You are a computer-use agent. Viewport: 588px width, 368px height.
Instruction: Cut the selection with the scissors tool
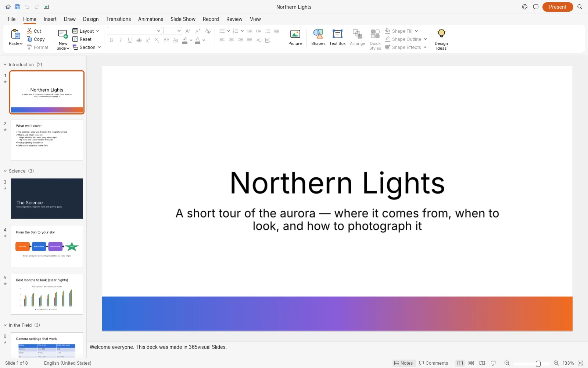click(x=34, y=31)
